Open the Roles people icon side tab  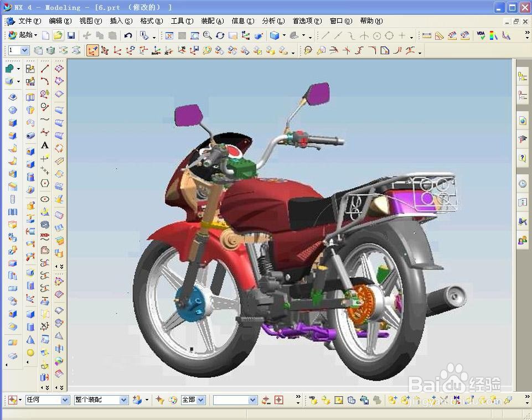[523, 241]
